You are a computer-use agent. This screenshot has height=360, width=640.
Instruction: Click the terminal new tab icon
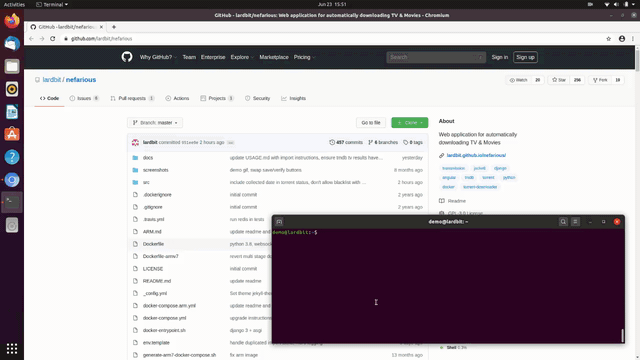click(x=279, y=222)
